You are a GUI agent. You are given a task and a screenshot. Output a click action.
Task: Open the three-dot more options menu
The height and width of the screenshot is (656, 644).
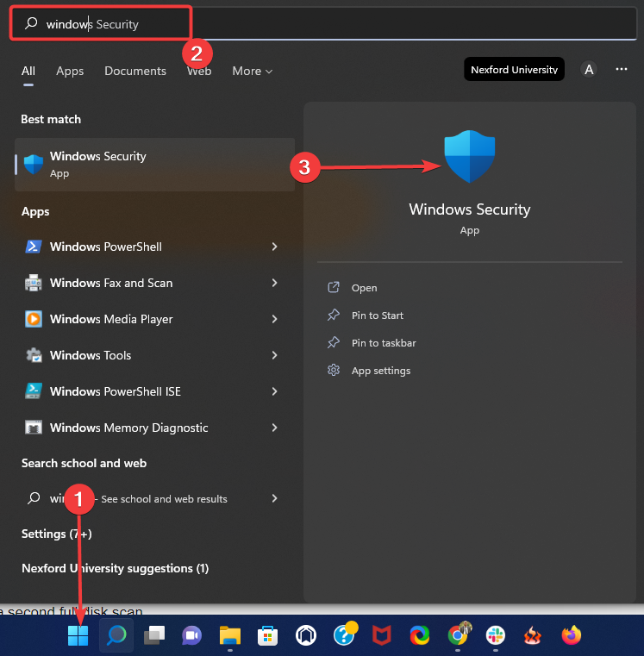pos(622,69)
